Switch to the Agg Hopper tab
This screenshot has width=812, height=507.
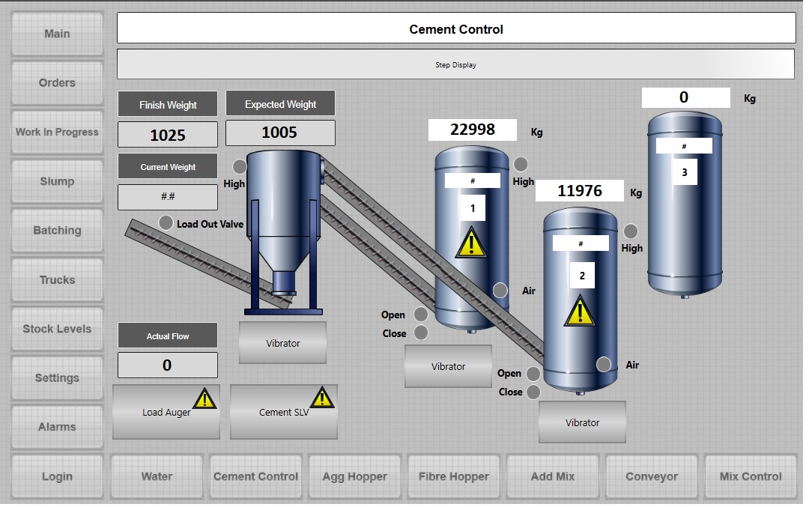click(x=355, y=476)
